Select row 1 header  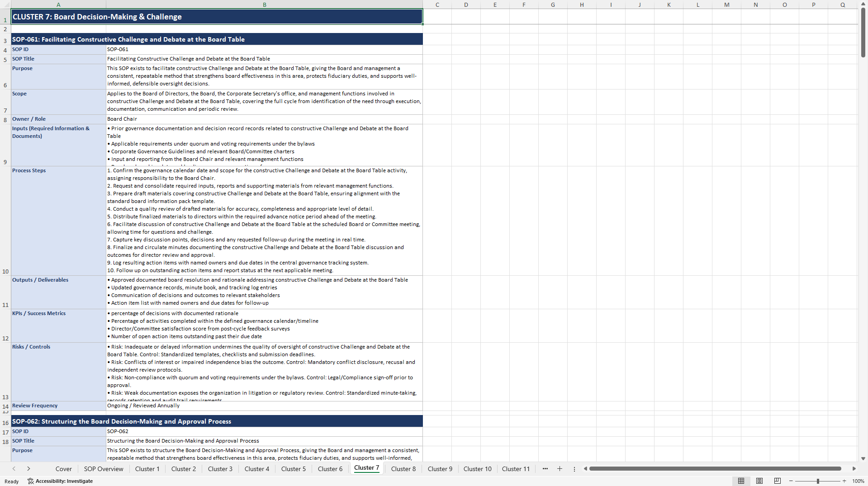5,17
